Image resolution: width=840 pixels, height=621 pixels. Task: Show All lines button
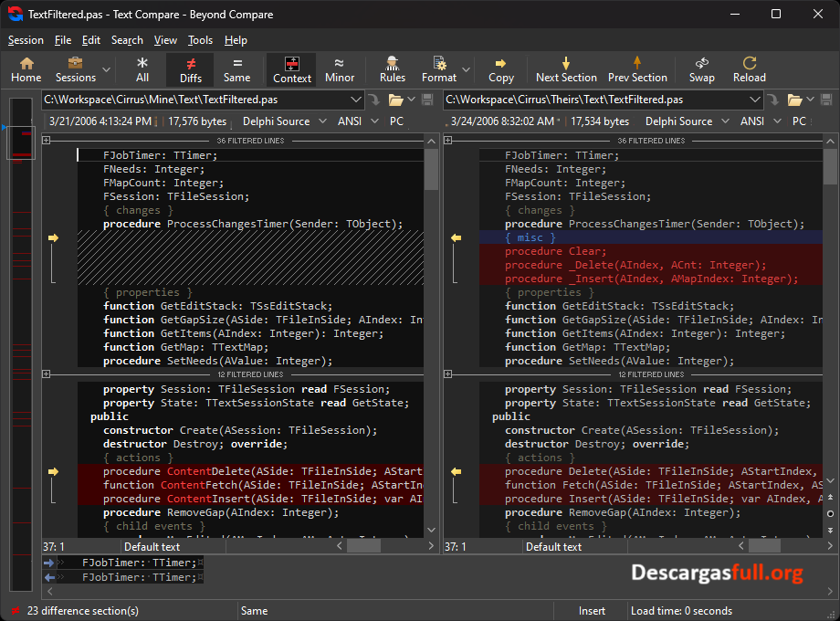tap(142, 69)
